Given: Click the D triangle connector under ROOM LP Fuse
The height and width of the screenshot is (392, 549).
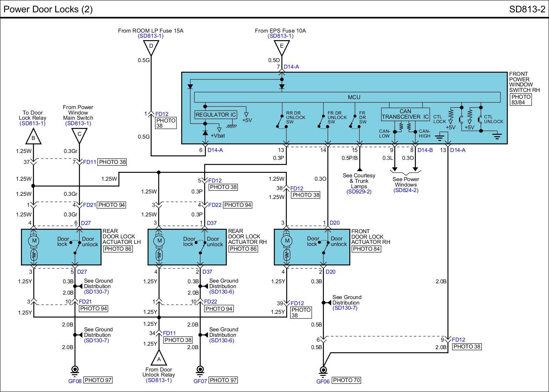Looking at the screenshot, I should tap(151, 47).
